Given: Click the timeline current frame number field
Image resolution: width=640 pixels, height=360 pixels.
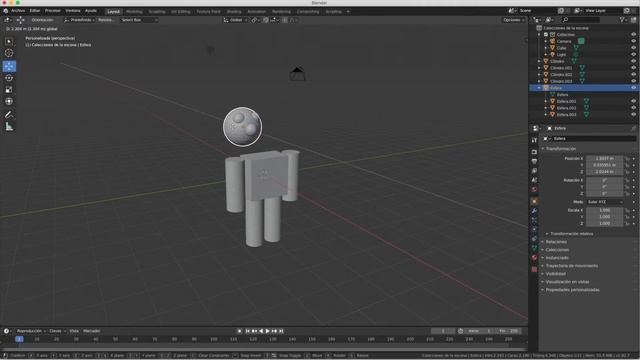Looking at the screenshot, I should coord(443,331).
